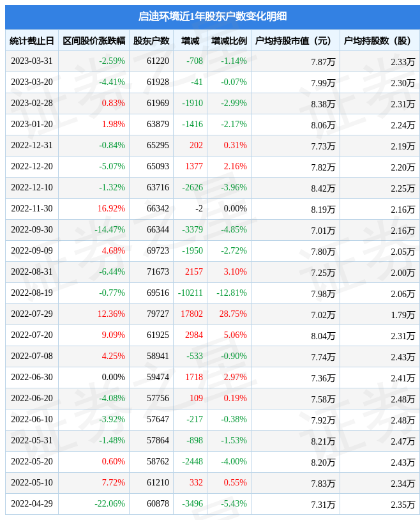Click the date cell 2022-09-09
Screen dimensions: 420x520
(x=32, y=250)
